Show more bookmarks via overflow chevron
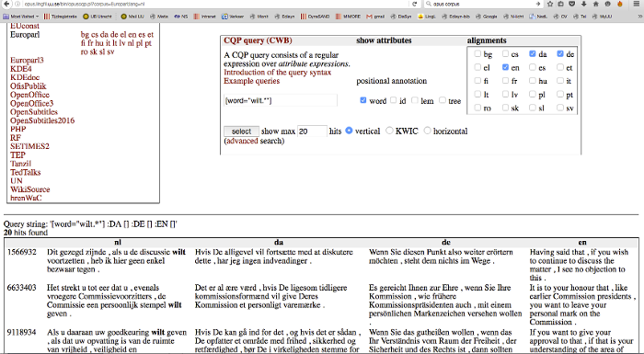Screen dimensions: 644x354 coord(639,17)
